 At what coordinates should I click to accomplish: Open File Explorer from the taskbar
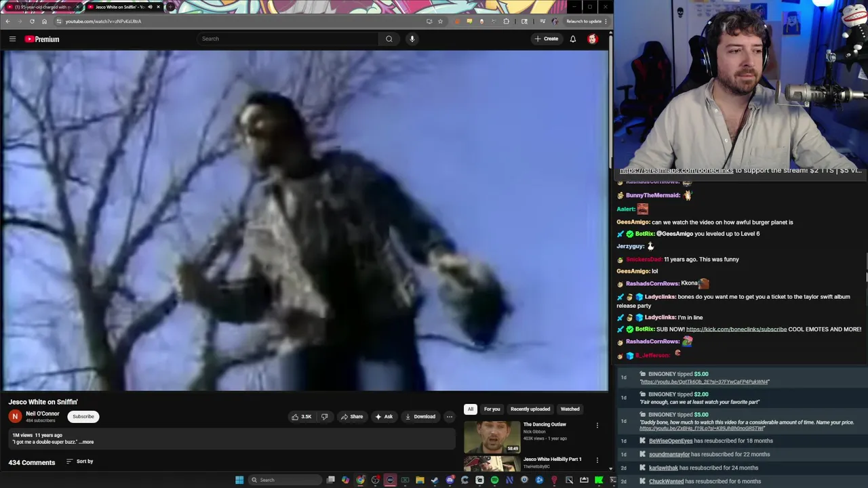(x=420, y=480)
